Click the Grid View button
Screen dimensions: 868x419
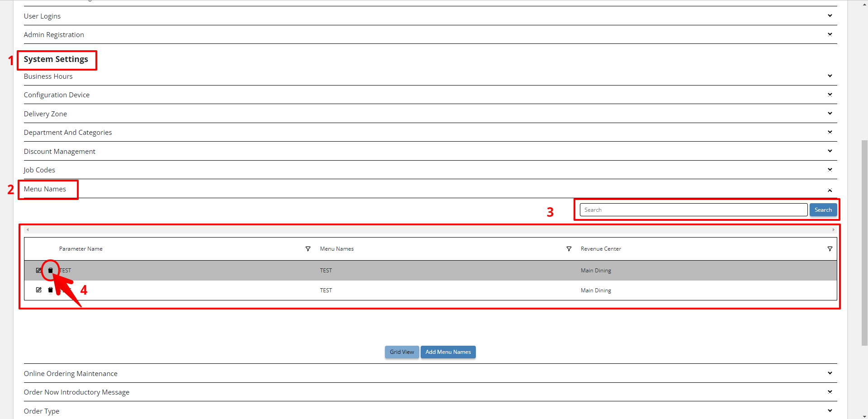coord(402,352)
